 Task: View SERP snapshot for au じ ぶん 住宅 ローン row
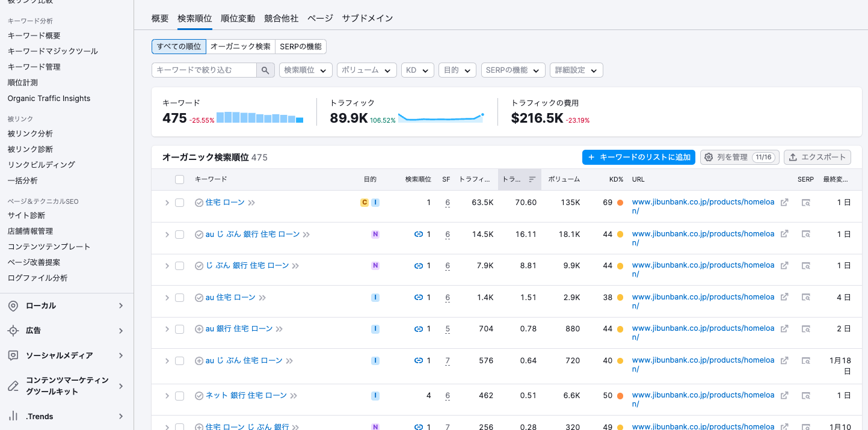pos(805,361)
